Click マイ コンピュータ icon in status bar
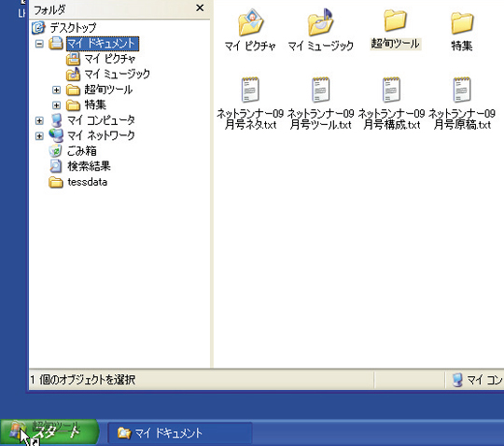Viewport: 504px width, 446px height. pos(457,380)
